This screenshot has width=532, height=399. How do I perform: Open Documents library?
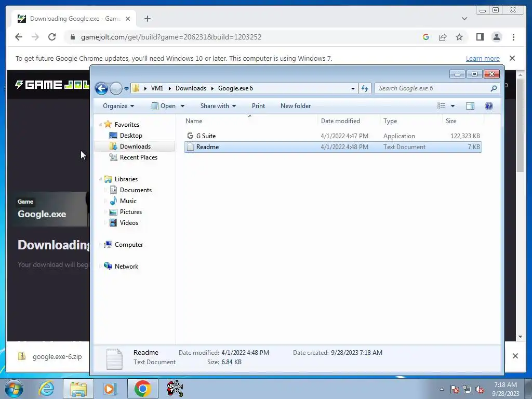tap(136, 190)
